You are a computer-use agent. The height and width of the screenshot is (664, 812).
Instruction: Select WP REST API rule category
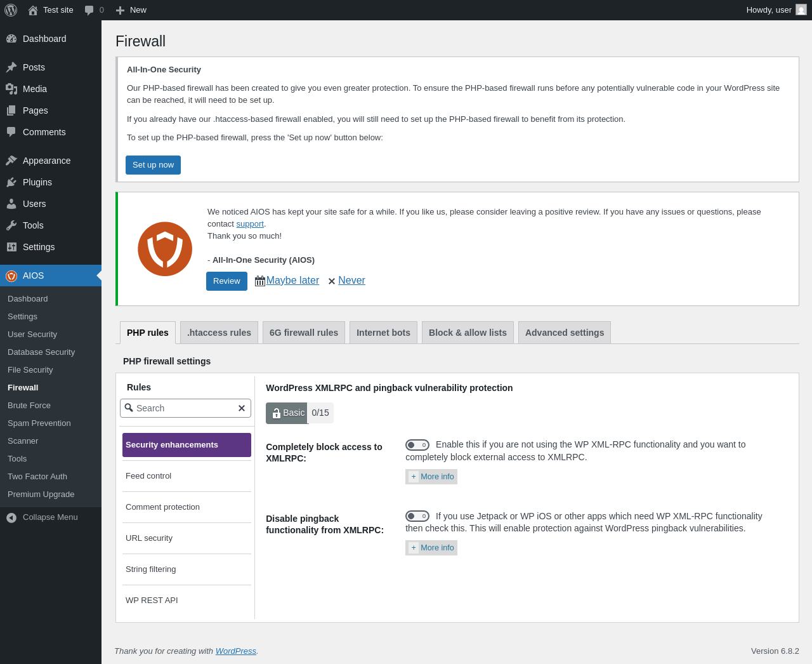point(187,601)
